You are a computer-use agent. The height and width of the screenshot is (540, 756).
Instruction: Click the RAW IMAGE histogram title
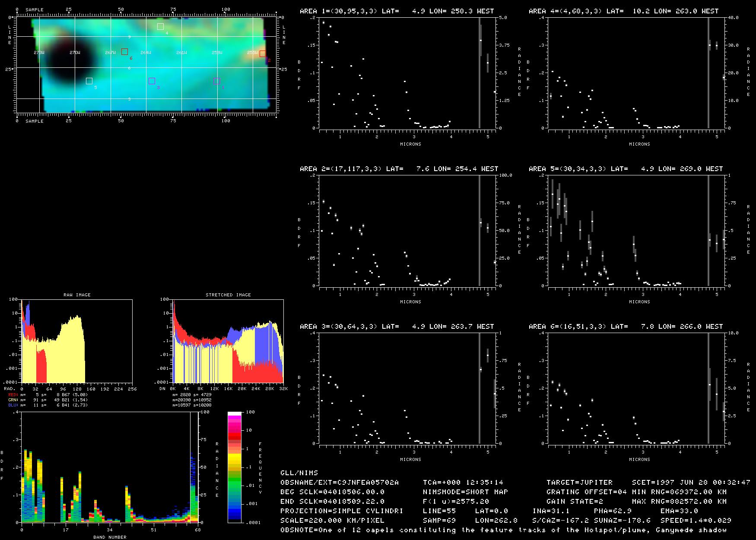click(77, 295)
